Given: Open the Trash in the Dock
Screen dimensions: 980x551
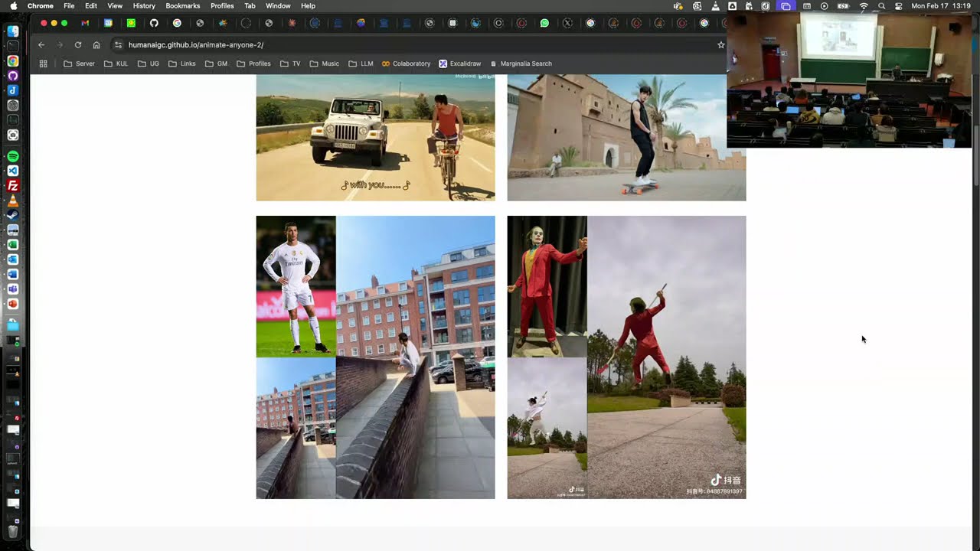Looking at the screenshot, I should (13, 530).
